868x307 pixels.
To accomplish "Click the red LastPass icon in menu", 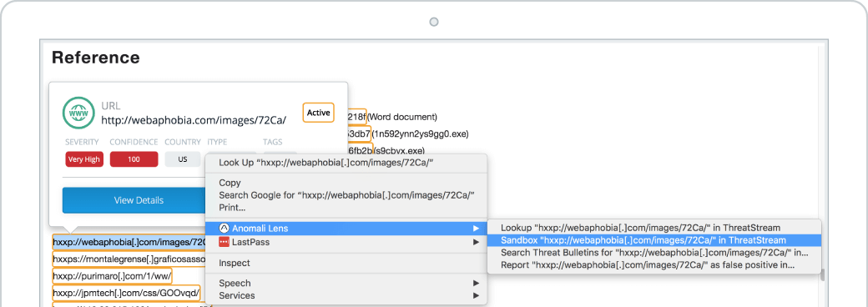I will [x=224, y=242].
